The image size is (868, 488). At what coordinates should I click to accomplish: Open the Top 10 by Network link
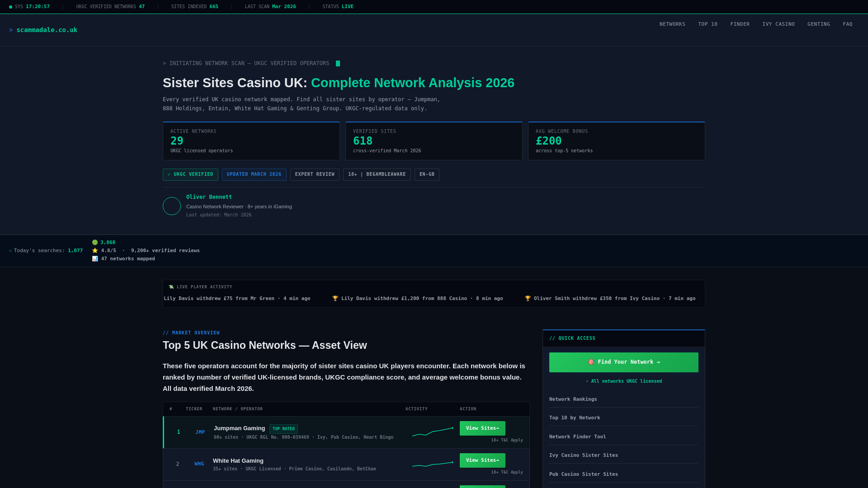(x=575, y=418)
